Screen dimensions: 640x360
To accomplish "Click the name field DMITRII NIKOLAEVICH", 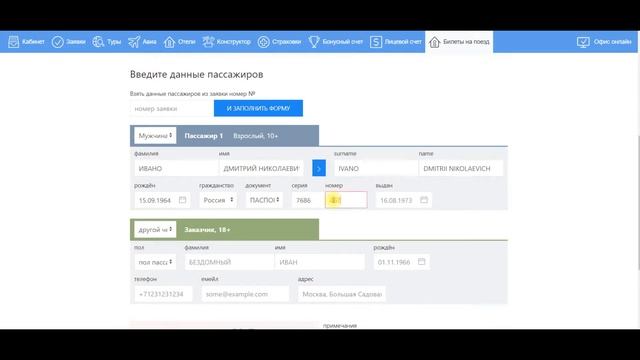I will [461, 168].
